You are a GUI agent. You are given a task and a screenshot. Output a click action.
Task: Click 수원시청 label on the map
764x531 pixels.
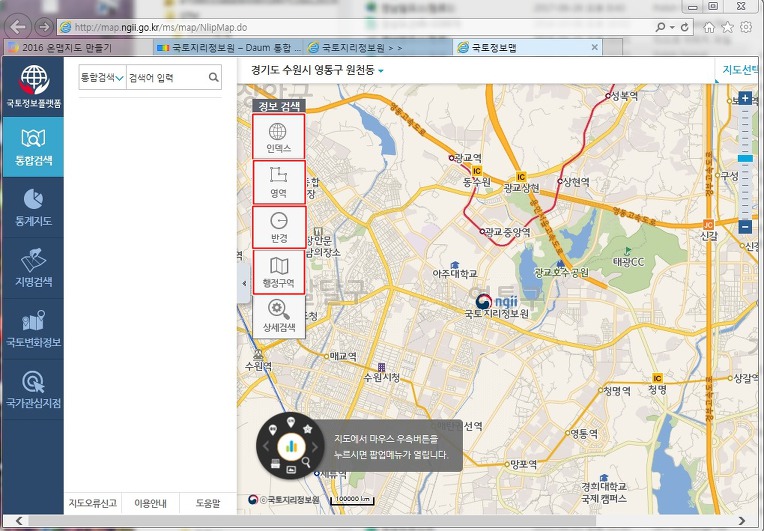(x=382, y=378)
